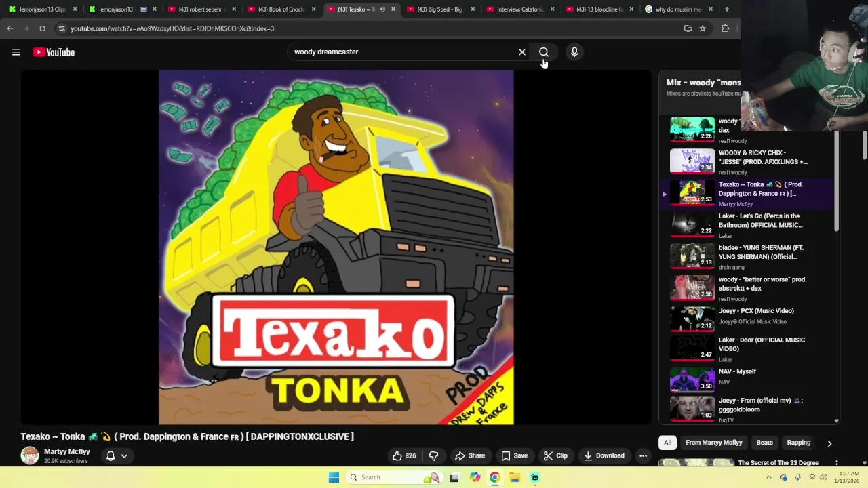Select the 'All' filter chip
This screenshot has width=868, height=488.
coord(667,443)
